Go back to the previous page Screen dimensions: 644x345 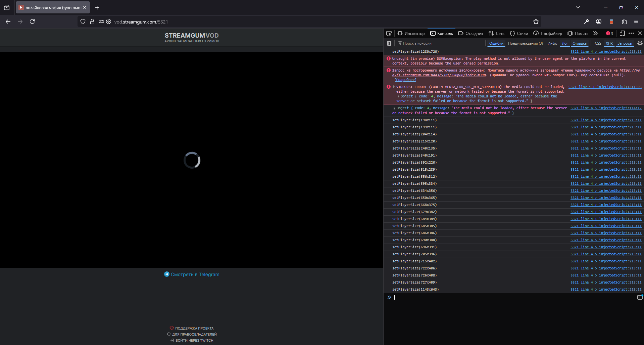(8, 21)
